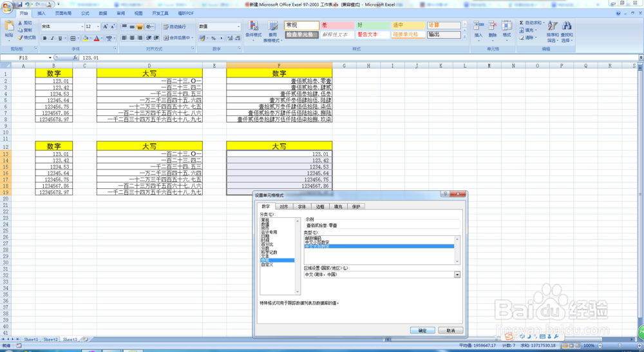Toggle underline formatting
The width and height of the screenshot is (644, 352).
[60, 38]
